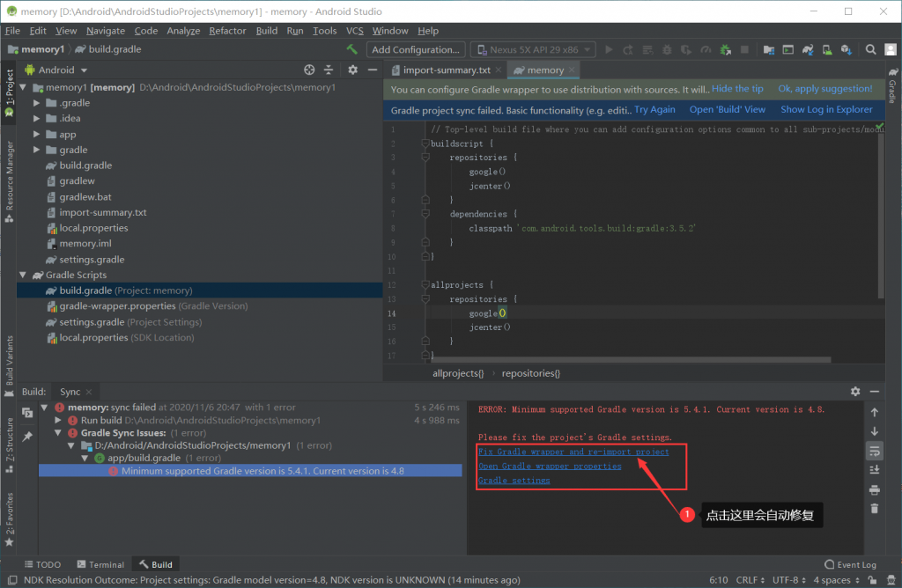The width and height of the screenshot is (902, 588).
Task: Open the Refactor menu
Action: [227, 31]
